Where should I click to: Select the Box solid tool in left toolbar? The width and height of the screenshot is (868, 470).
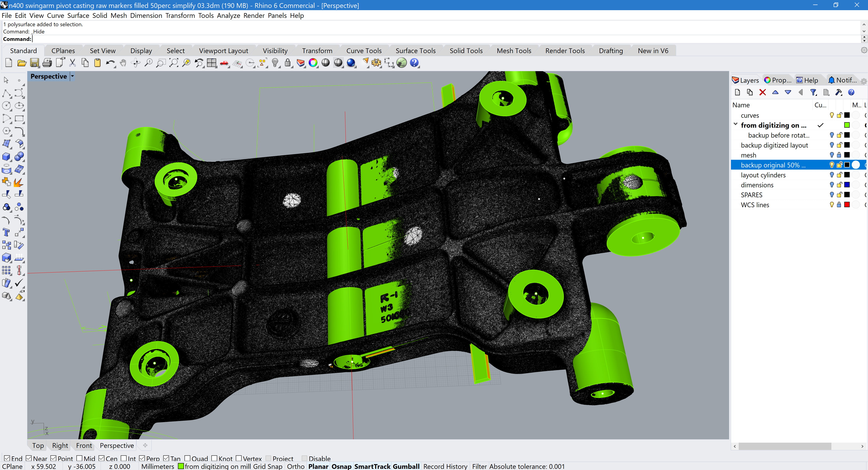point(6,157)
